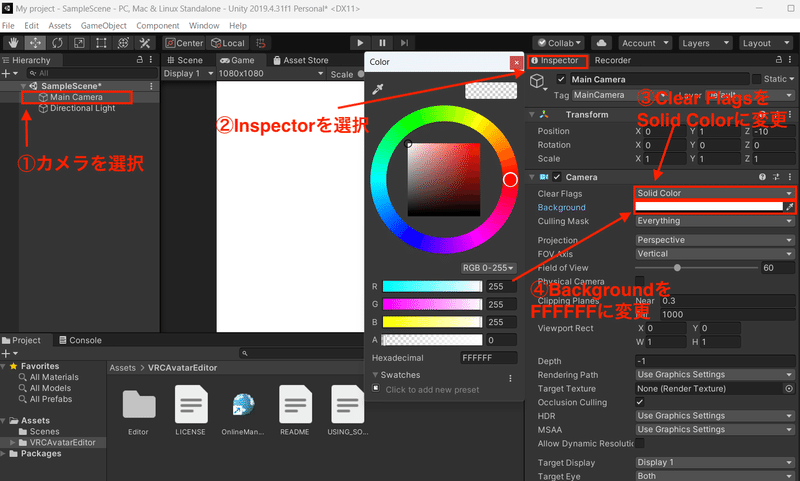The height and width of the screenshot is (481, 800).
Task: Open the Layers dropdown
Action: [x=705, y=43]
